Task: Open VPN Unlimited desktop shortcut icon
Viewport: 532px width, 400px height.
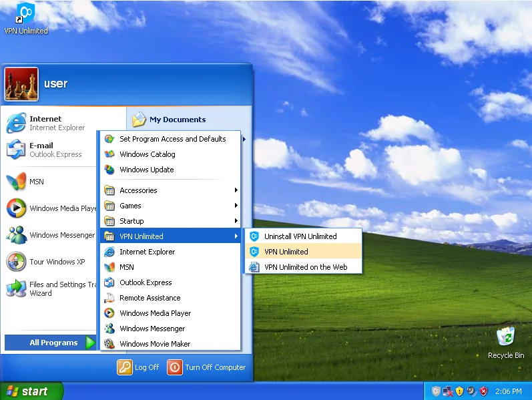Action: click(25, 13)
